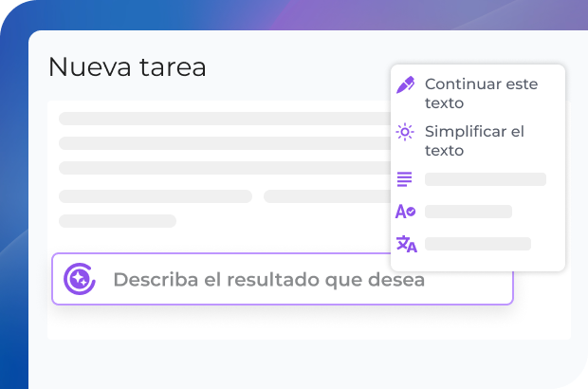The width and height of the screenshot is (588, 389).
Task: Click the "Nueva tarea" heading
Action: pyautogui.click(x=127, y=67)
